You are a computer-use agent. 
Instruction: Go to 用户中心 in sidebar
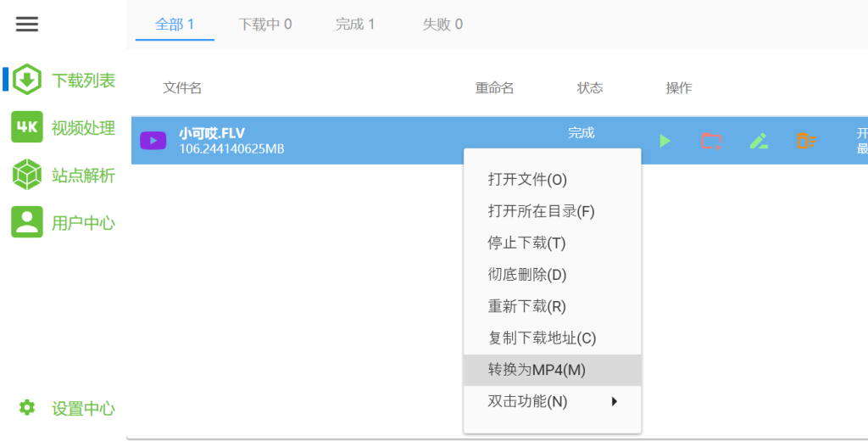pos(84,223)
